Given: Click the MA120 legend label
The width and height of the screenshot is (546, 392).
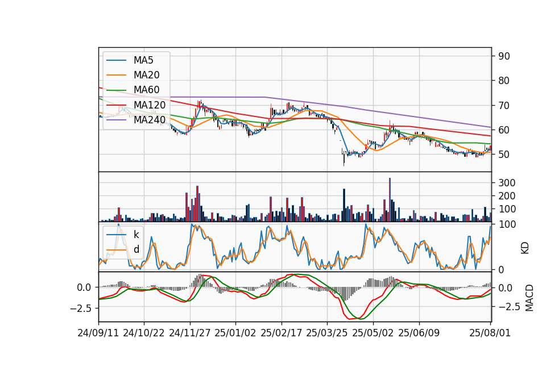Looking at the screenshot, I should (150, 105).
